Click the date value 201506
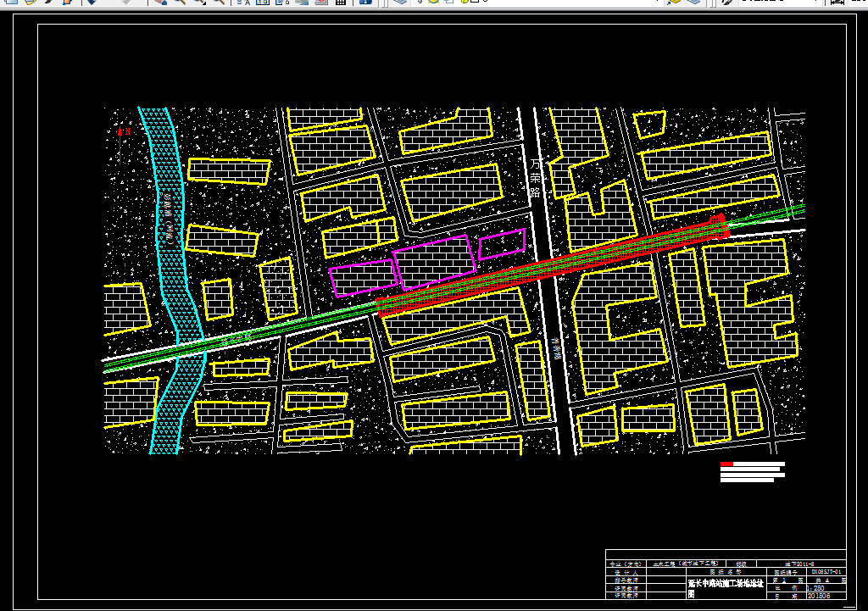The width and height of the screenshot is (868, 611). (819, 596)
